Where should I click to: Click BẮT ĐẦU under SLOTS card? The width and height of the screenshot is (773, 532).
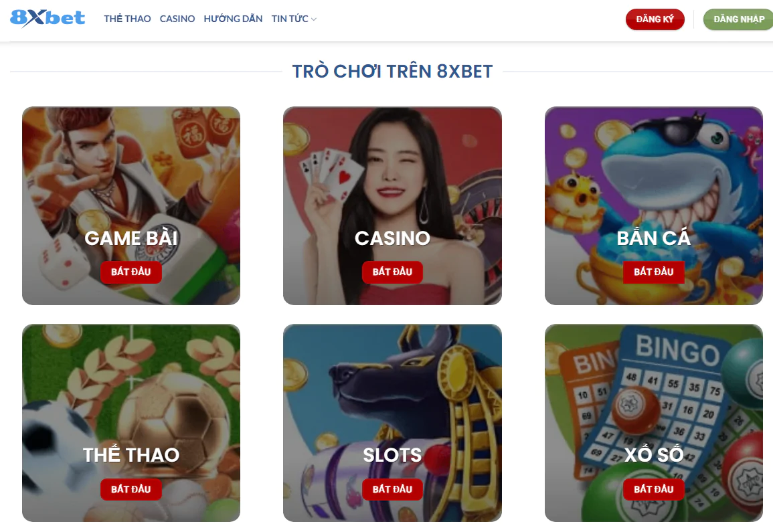point(392,489)
